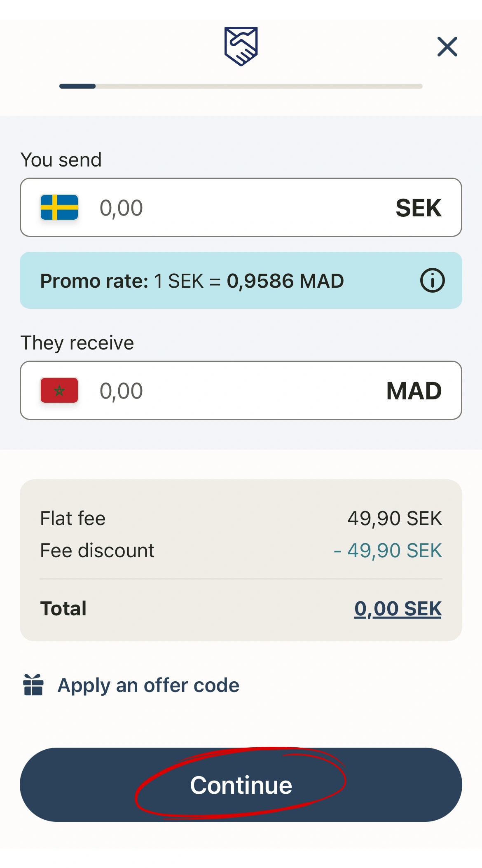Screen dimensions: 482x868
Task: Select the MAD currency label
Action: 414,391
